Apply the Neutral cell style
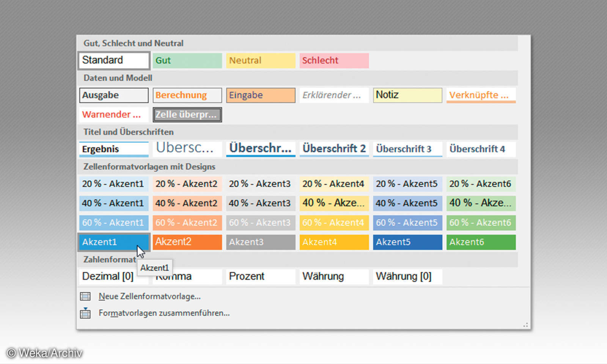 tap(260, 60)
